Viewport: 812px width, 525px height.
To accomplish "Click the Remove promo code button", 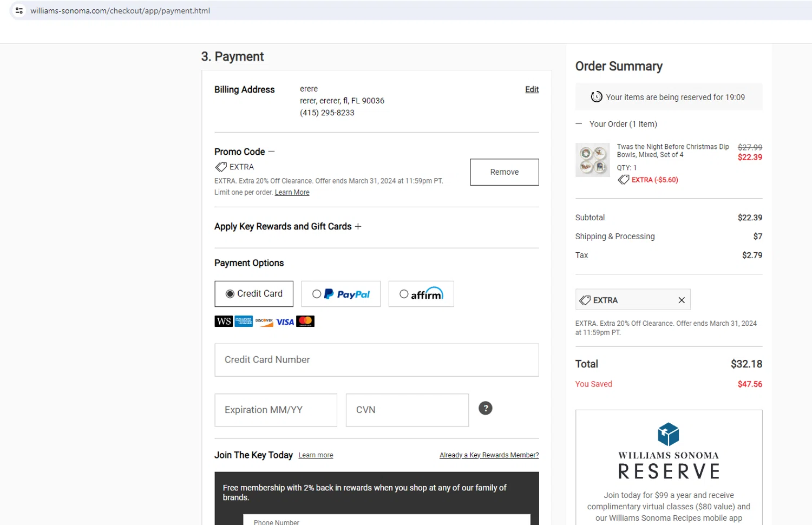I will coord(505,172).
